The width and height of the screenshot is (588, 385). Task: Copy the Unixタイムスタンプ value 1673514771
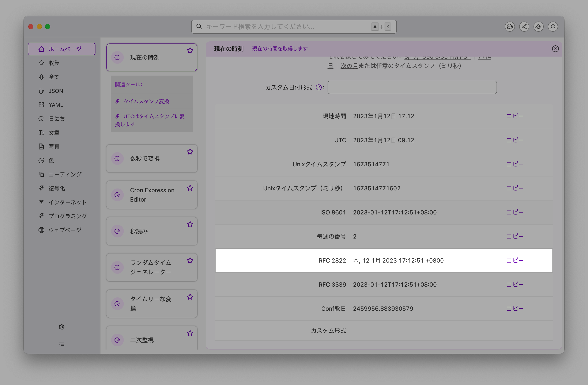515,164
